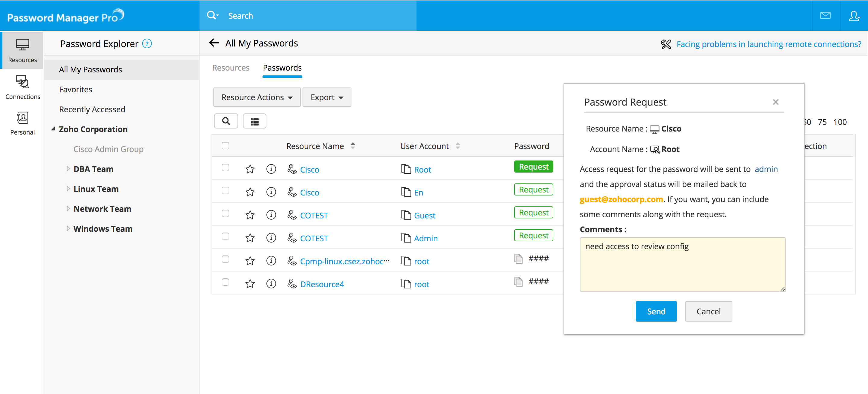The width and height of the screenshot is (868, 394).
Task: Click the mail envelope icon
Action: pyautogui.click(x=825, y=15)
